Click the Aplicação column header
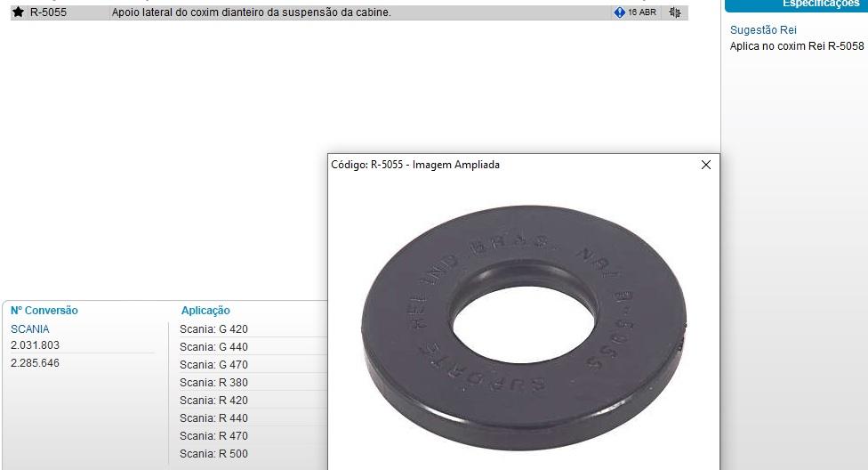 pyautogui.click(x=205, y=311)
